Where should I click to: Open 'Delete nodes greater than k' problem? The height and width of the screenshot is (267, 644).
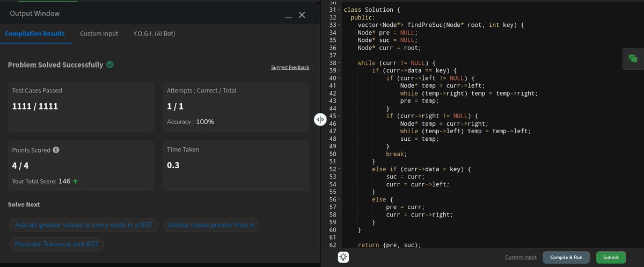[211, 225]
